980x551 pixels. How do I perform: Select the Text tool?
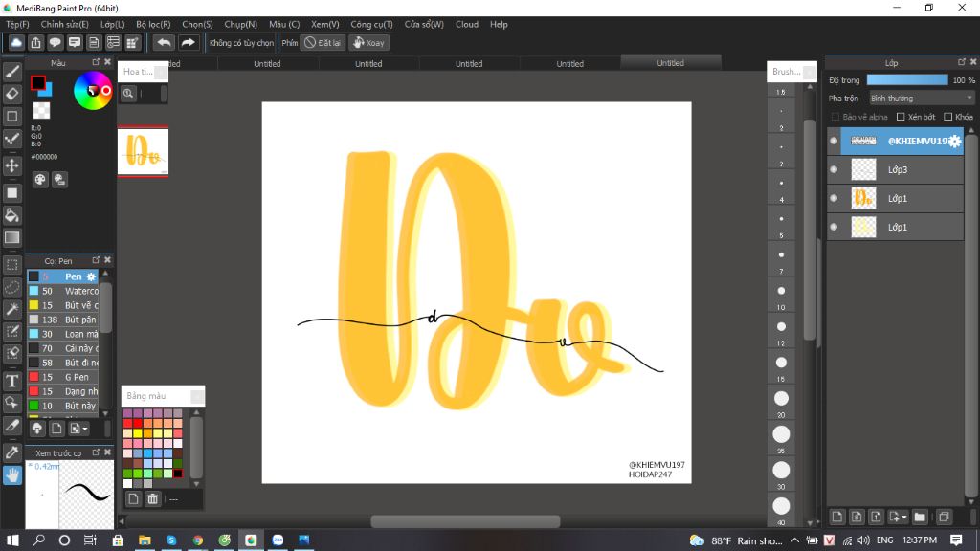click(11, 381)
